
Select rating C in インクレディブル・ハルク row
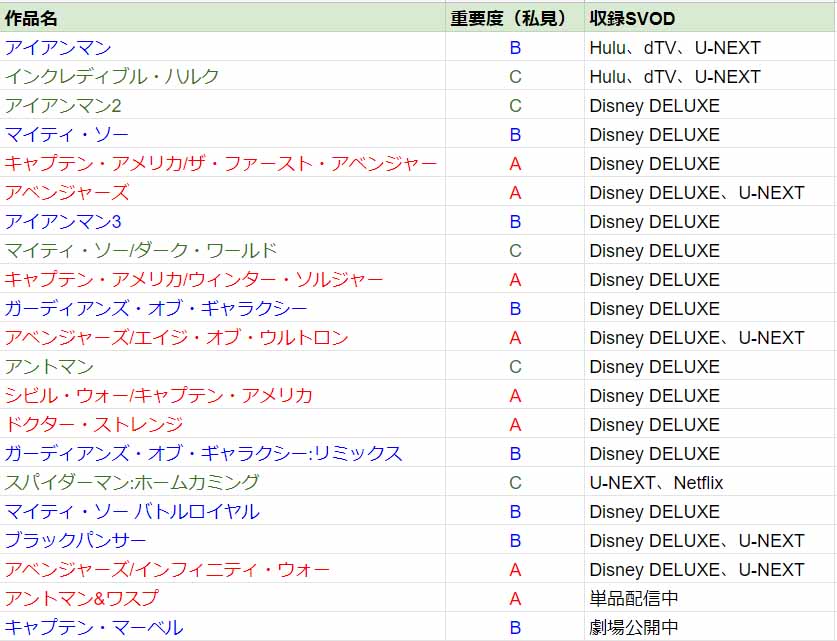click(x=515, y=76)
